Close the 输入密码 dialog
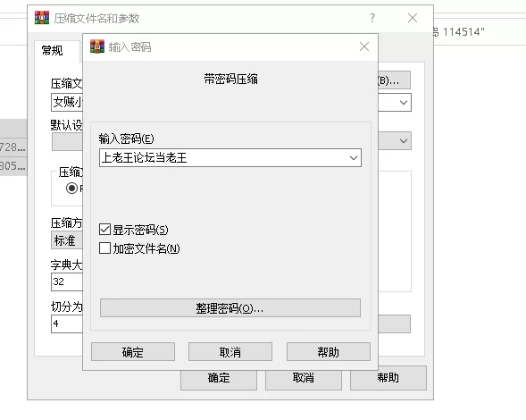526x420 pixels. [x=364, y=46]
